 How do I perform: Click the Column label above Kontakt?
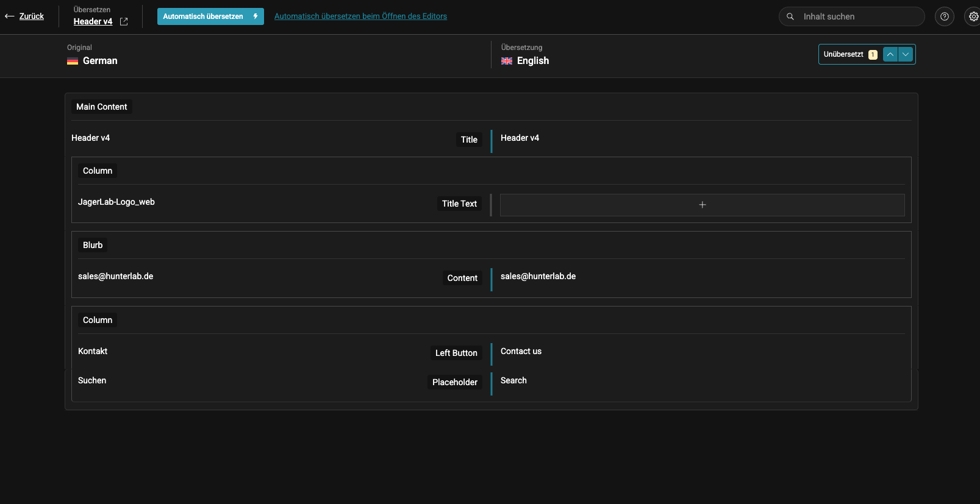[x=98, y=320]
